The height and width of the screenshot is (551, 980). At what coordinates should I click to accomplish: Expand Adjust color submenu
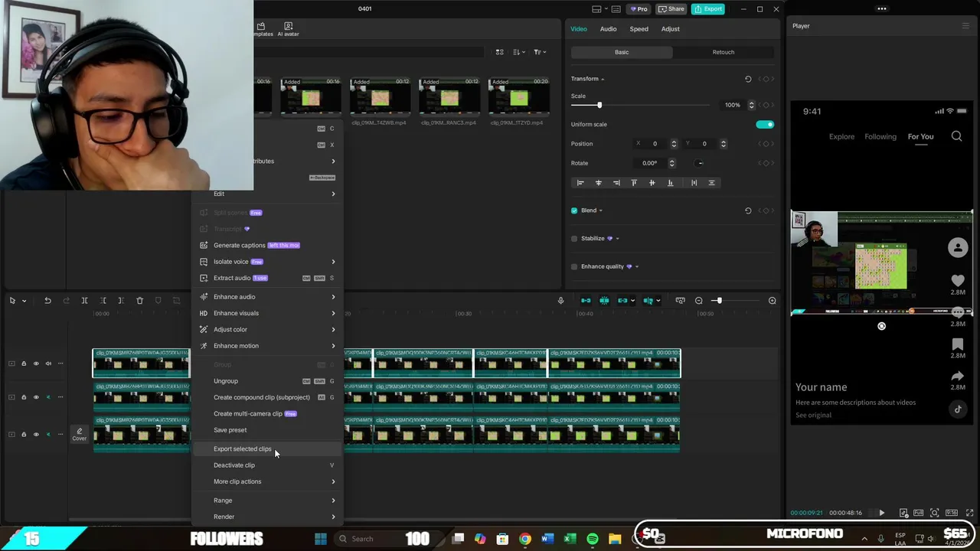tap(266, 330)
